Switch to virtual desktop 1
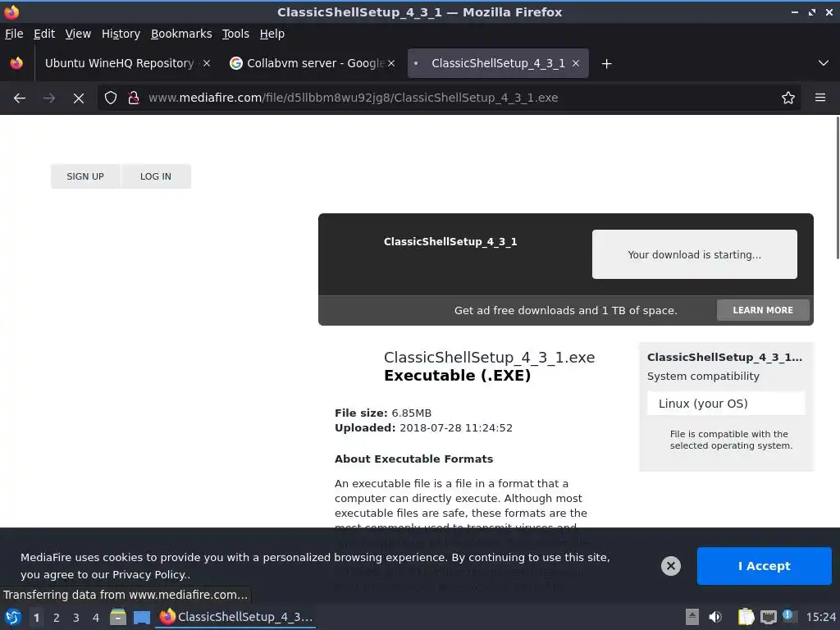Image resolution: width=840 pixels, height=630 pixels. click(36, 618)
